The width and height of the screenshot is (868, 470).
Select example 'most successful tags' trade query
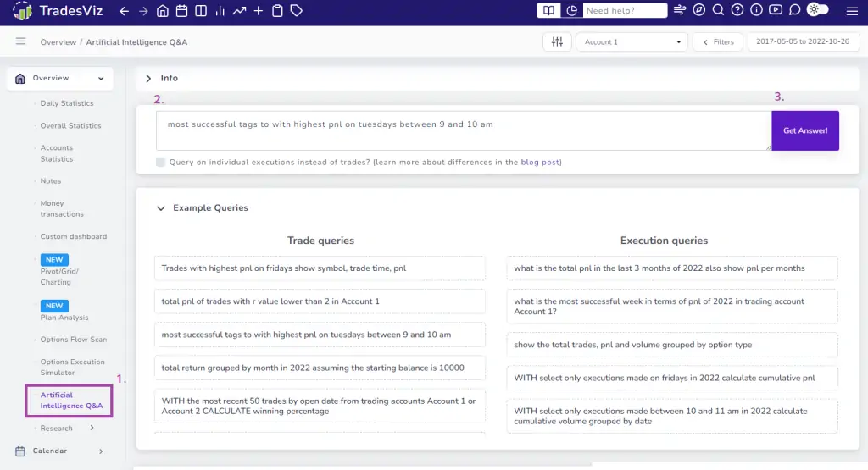click(320, 335)
